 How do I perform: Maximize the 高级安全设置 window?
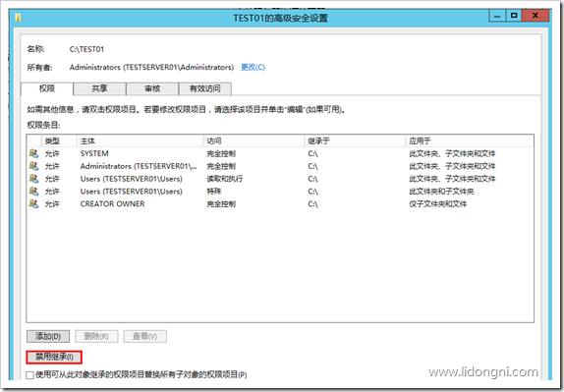514,16
